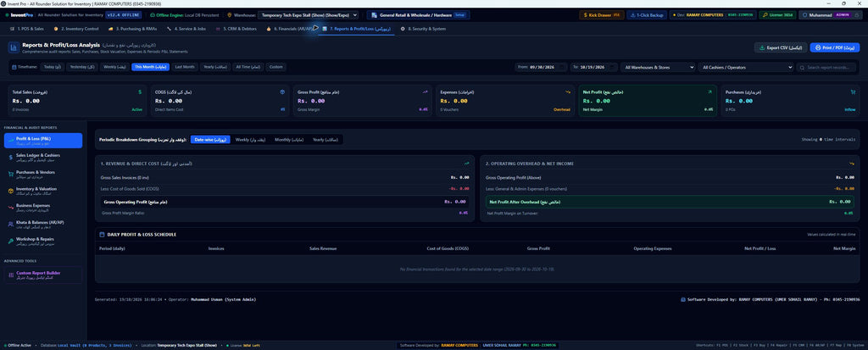Screen dimensions: 868x350
Task: Click the cart icon of Purchases & Vendors
Action: coord(11,174)
